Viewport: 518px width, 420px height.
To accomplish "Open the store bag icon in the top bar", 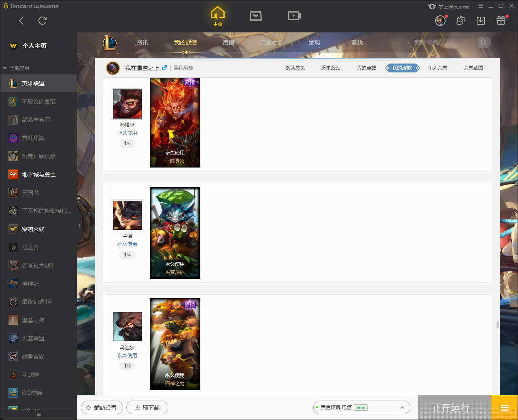I will (256, 16).
